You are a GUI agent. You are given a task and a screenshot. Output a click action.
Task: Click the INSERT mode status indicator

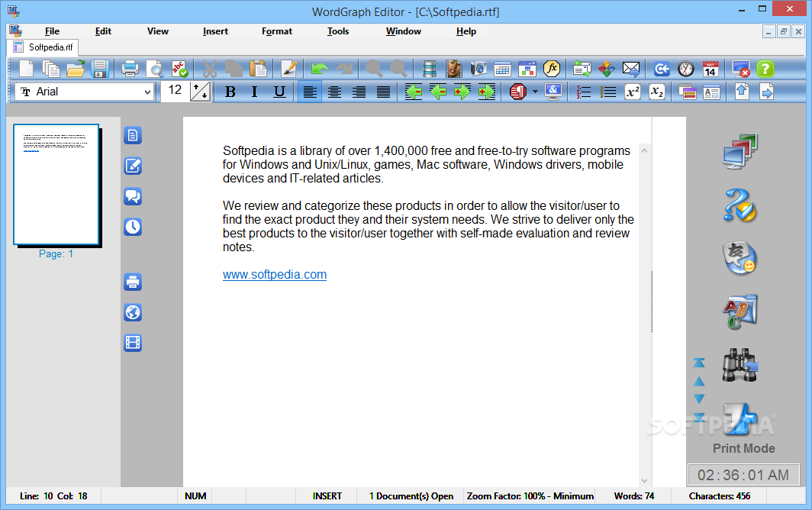click(x=327, y=496)
